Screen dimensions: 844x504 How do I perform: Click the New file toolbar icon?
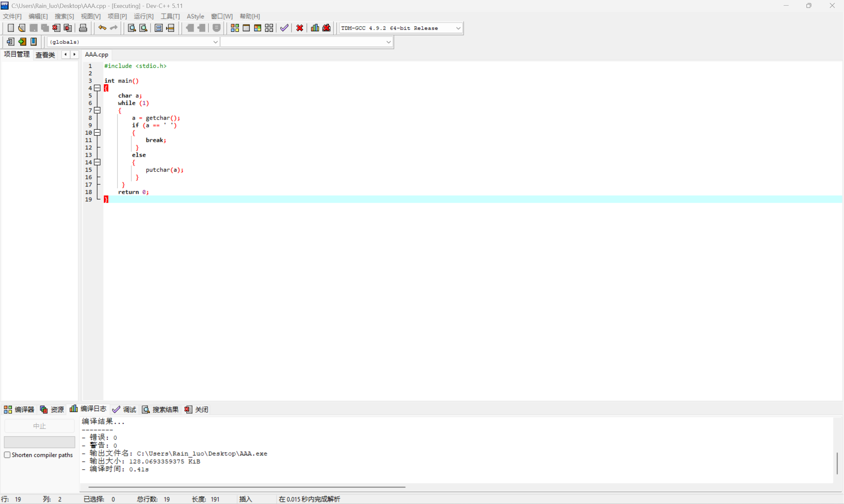coord(11,28)
